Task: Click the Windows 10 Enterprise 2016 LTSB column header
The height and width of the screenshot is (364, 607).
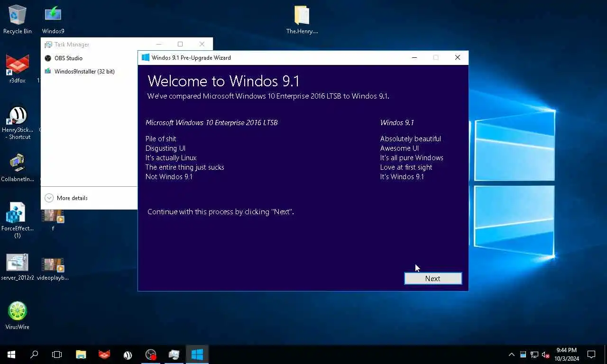Action: coord(212,123)
